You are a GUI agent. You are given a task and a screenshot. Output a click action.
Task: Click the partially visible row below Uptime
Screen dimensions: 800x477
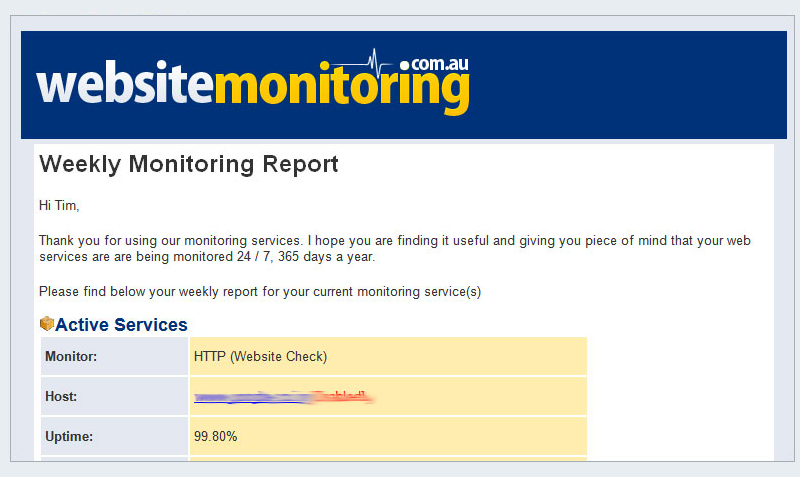[x=314, y=459]
